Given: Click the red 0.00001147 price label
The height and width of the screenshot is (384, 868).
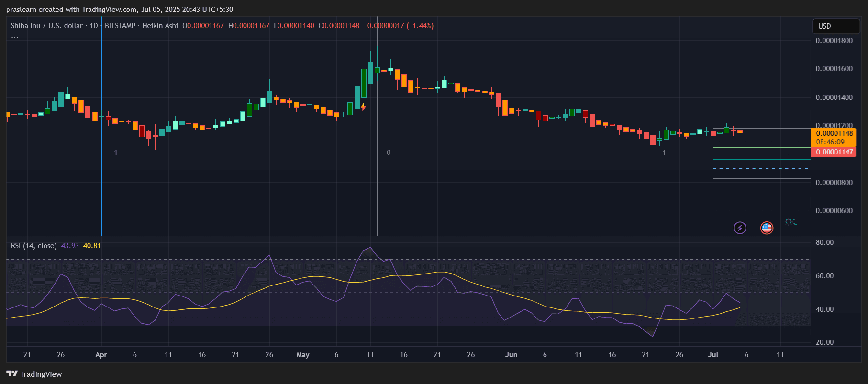Looking at the screenshot, I should [834, 152].
